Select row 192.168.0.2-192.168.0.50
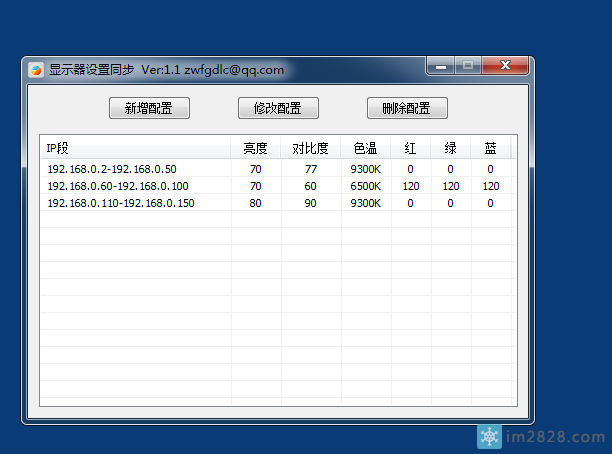Viewport: 612px width, 454px height. (111, 169)
